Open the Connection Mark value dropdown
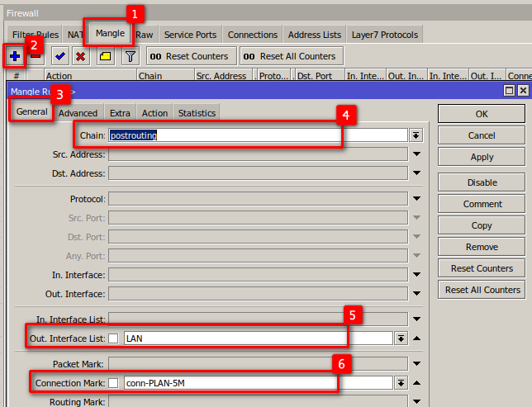Image resolution: width=532 pixels, height=407 pixels. click(x=401, y=383)
